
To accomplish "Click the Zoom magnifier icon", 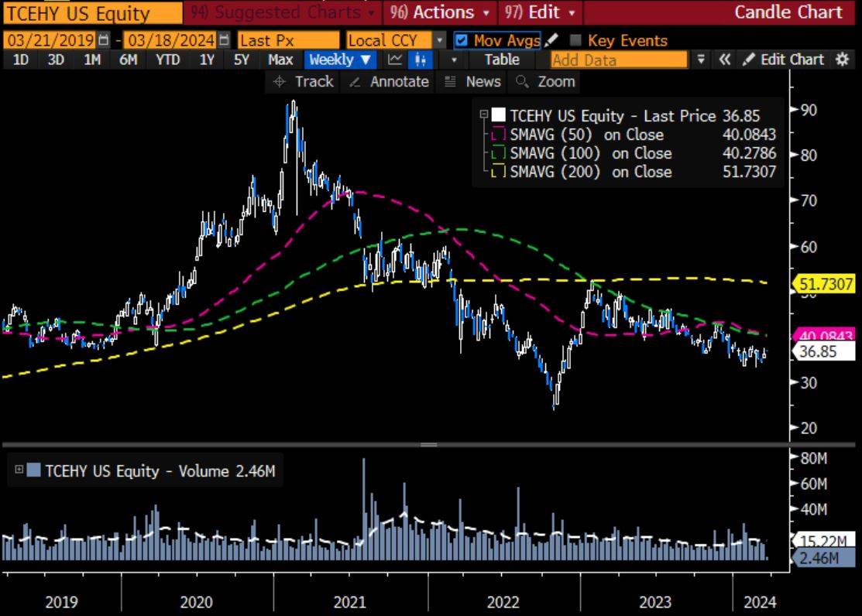I will [x=522, y=82].
